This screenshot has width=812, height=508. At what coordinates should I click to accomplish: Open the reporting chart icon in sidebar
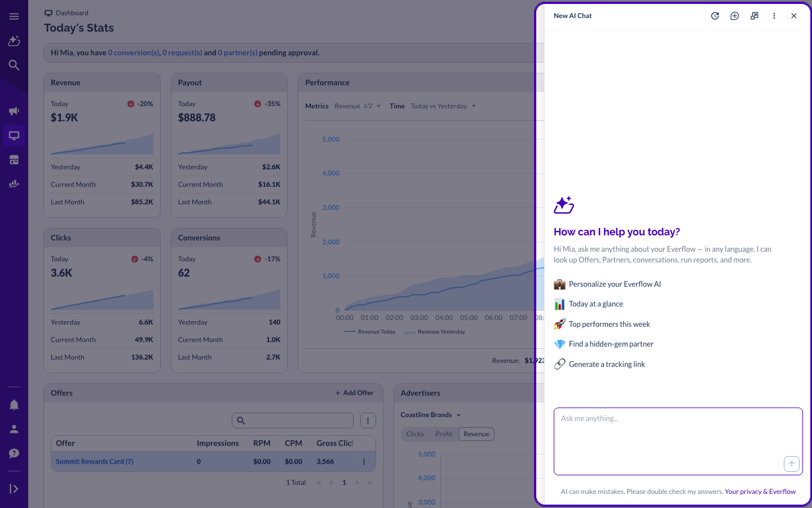tap(14, 184)
